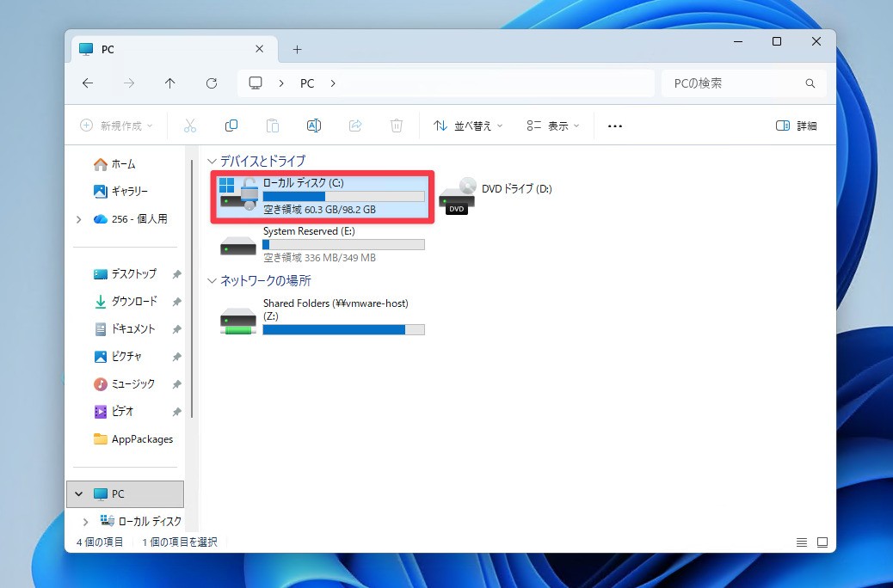
Task: Expand ローカル ディスク in navigation tree
Action: [85, 522]
